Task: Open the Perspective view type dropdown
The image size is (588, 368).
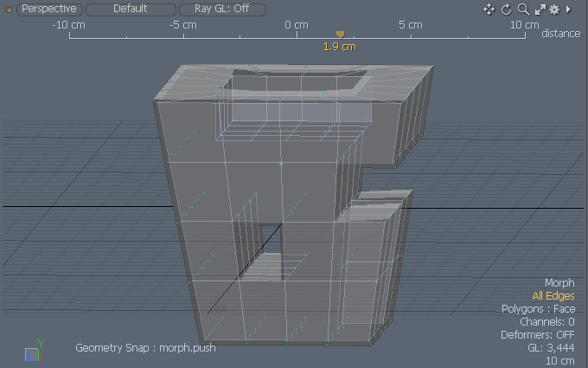Action: click(x=49, y=9)
